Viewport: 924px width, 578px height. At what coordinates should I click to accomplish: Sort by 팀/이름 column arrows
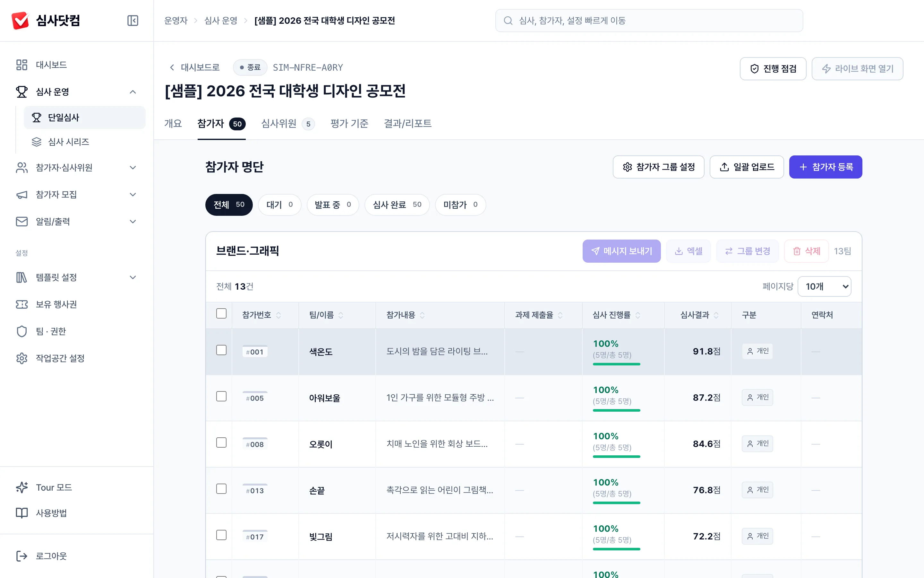click(341, 315)
